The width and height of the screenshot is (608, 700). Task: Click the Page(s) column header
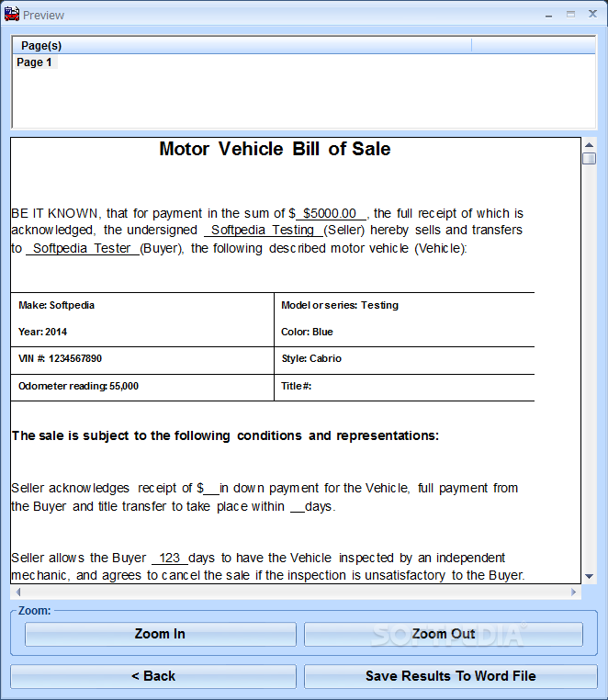click(242, 45)
